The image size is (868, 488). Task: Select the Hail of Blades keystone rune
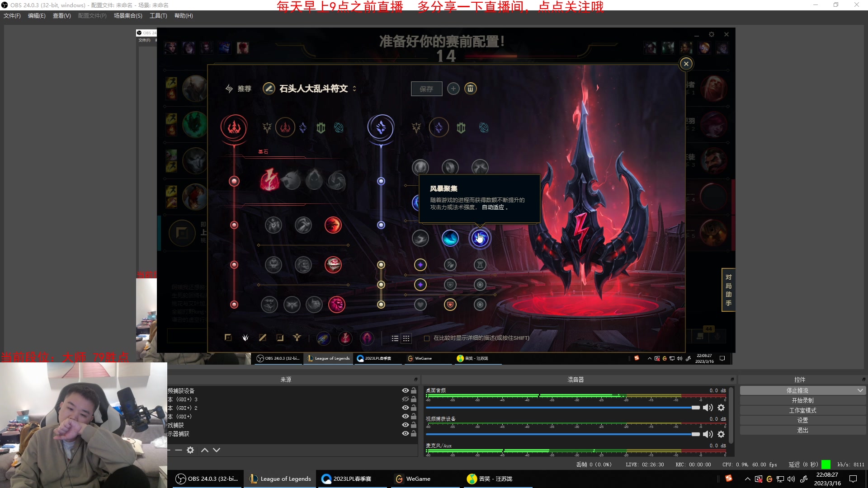click(x=337, y=181)
